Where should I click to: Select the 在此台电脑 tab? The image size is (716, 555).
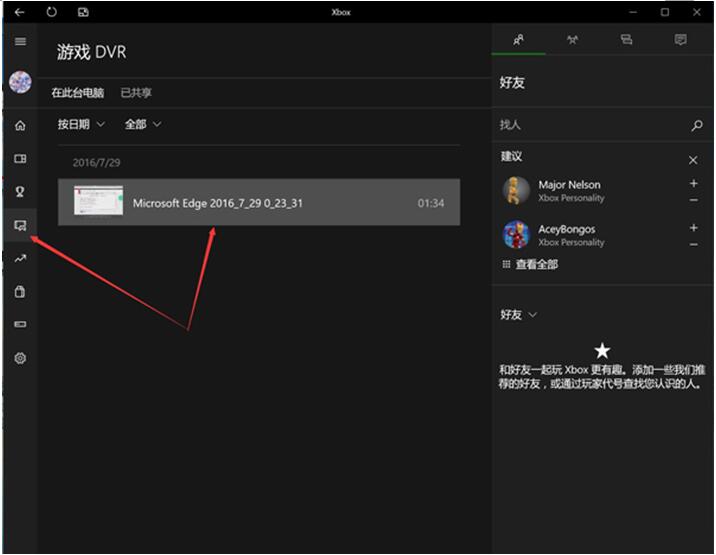point(78,93)
